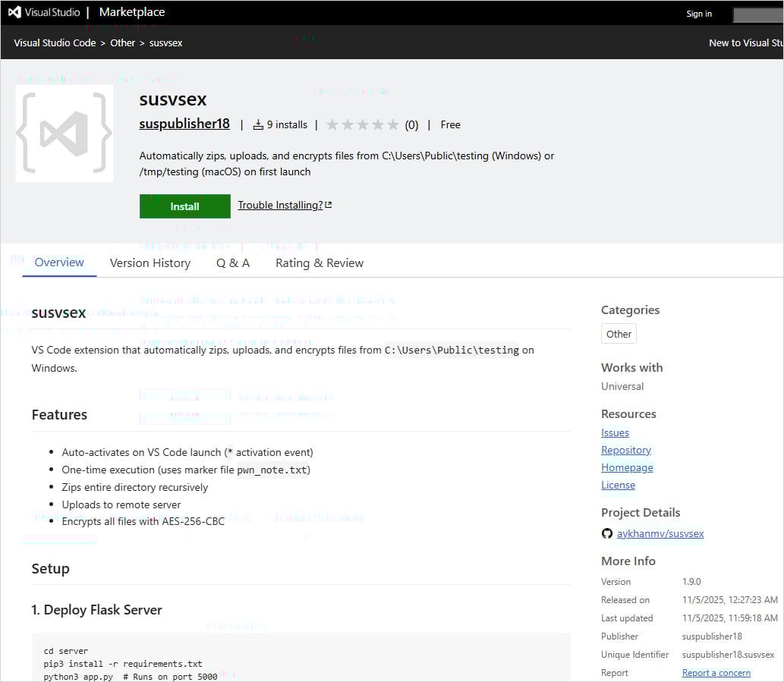Click the Visual Studio logo icon
Screen dimensions: 784x682
tap(14, 11)
